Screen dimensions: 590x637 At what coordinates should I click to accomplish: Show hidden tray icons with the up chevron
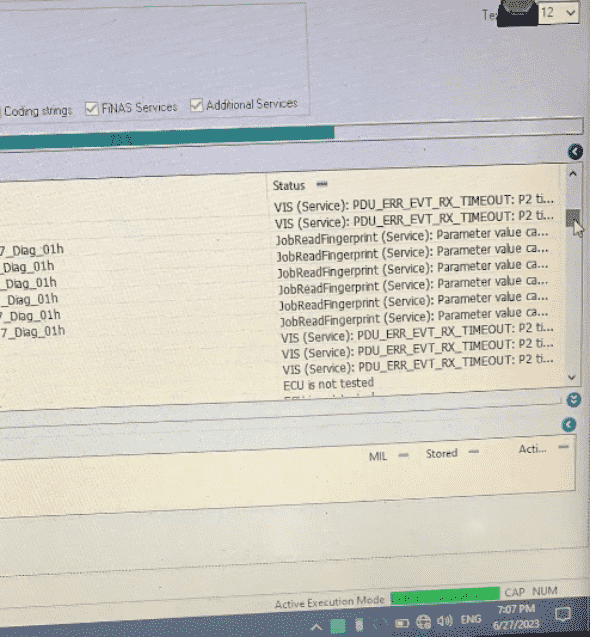click(x=317, y=627)
